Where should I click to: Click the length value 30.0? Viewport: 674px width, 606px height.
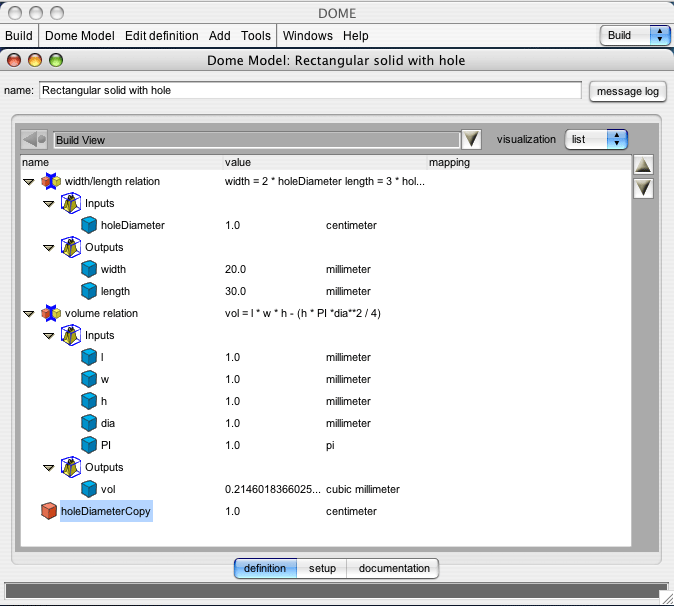[235, 291]
